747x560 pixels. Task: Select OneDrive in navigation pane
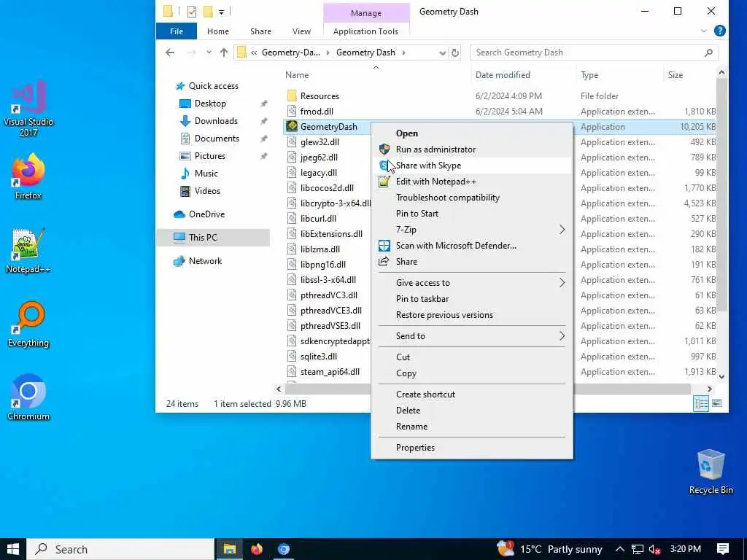click(x=206, y=214)
